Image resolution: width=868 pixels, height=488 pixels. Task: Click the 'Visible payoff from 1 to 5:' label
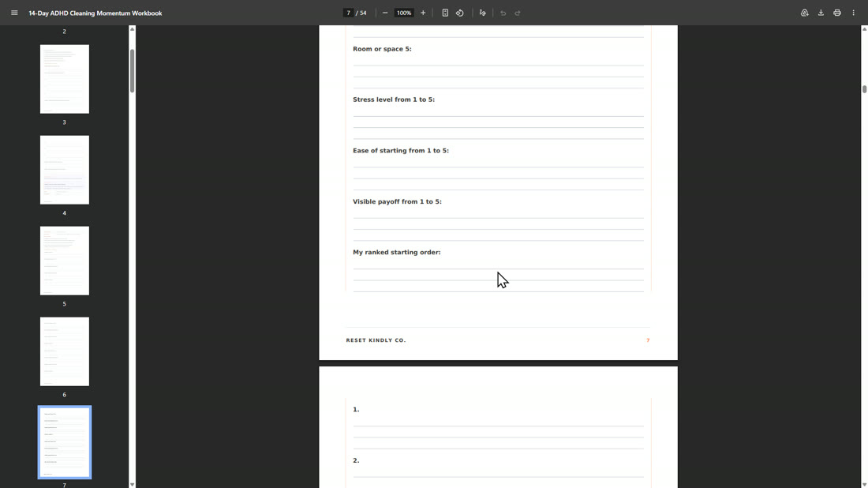click(x=397, y=201)
